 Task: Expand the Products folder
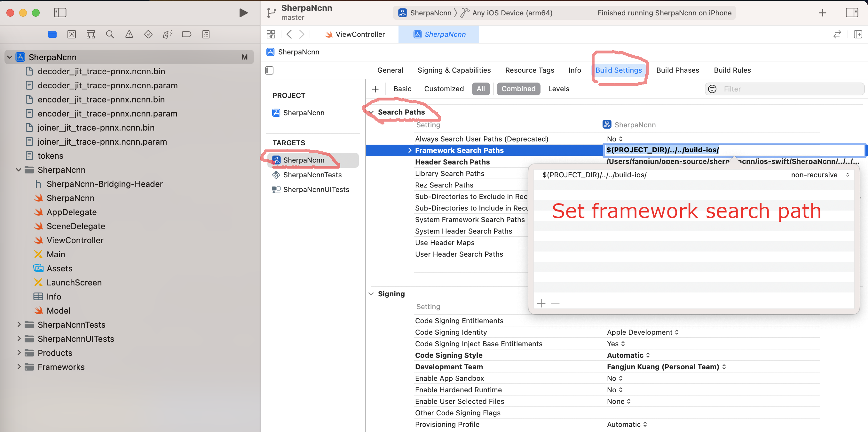click(x=19, y=353)
